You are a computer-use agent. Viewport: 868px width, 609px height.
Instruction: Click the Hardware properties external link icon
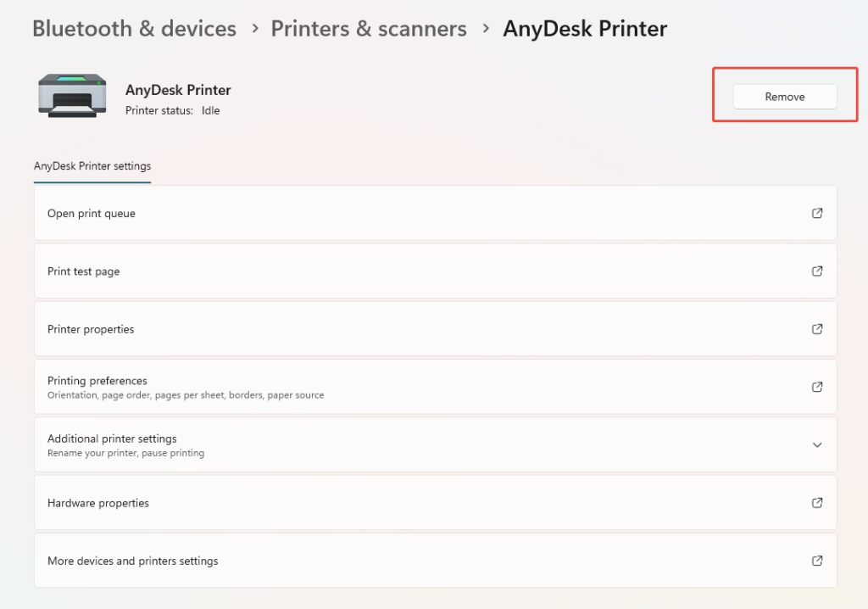point(816,502)
